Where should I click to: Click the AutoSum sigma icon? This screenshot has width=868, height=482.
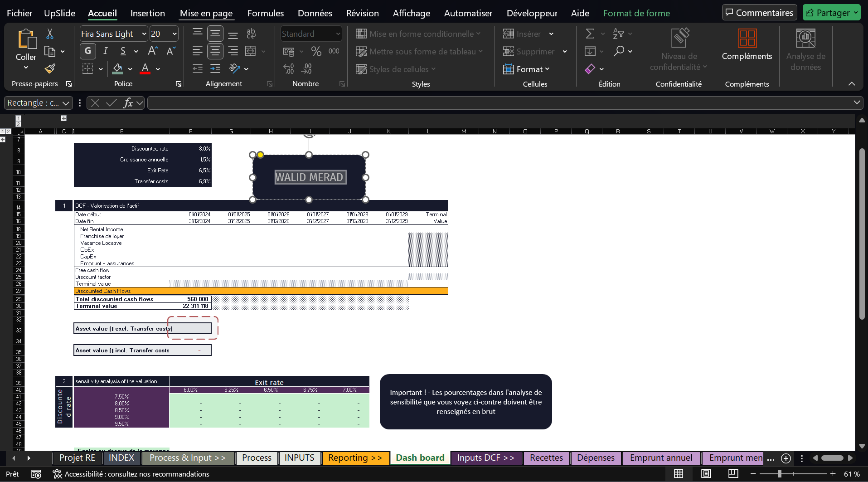click(590, 34)
